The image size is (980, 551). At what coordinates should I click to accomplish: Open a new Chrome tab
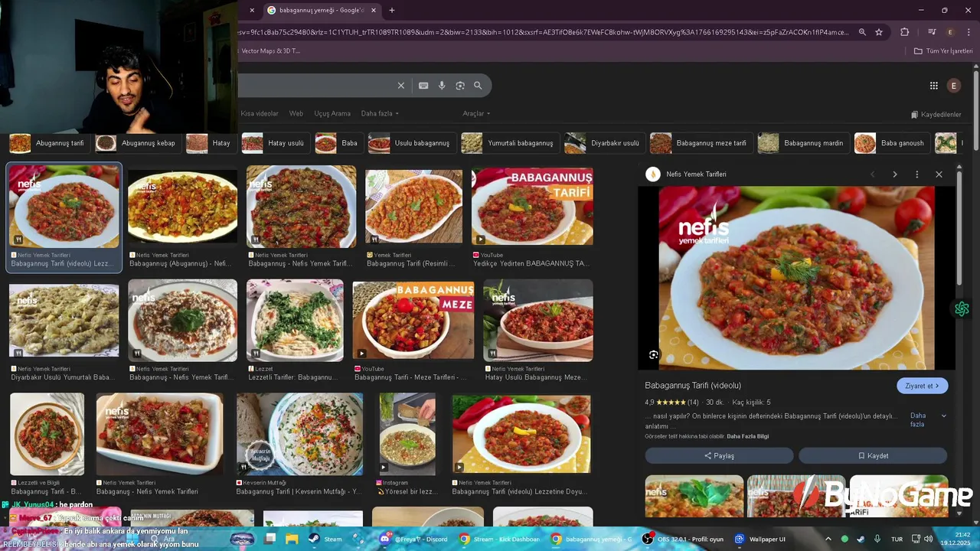(x=391, y=10)
